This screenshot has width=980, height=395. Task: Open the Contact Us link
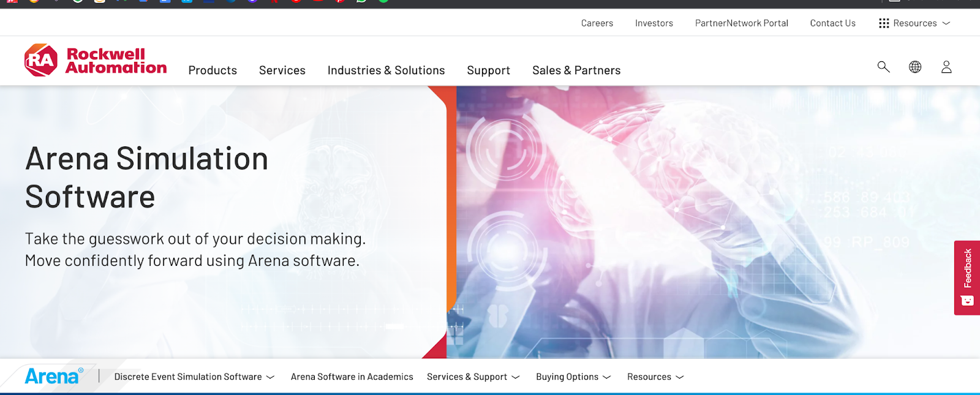click(833, 23)
